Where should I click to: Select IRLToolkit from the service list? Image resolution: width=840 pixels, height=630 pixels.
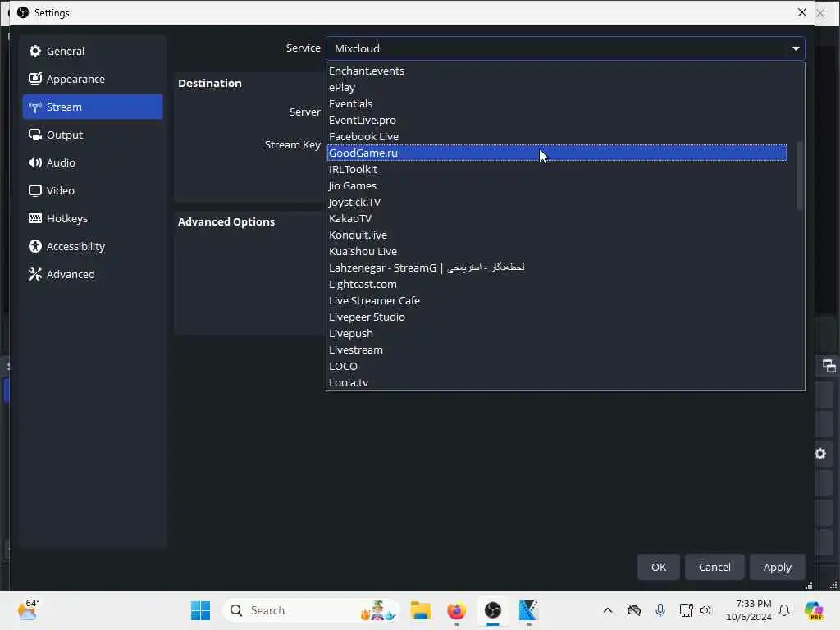[557, 169]
